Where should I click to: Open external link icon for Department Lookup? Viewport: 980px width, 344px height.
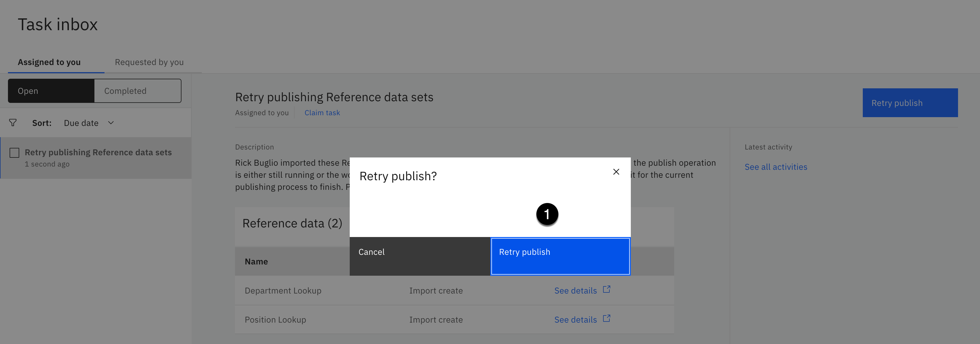coord(606,290)
